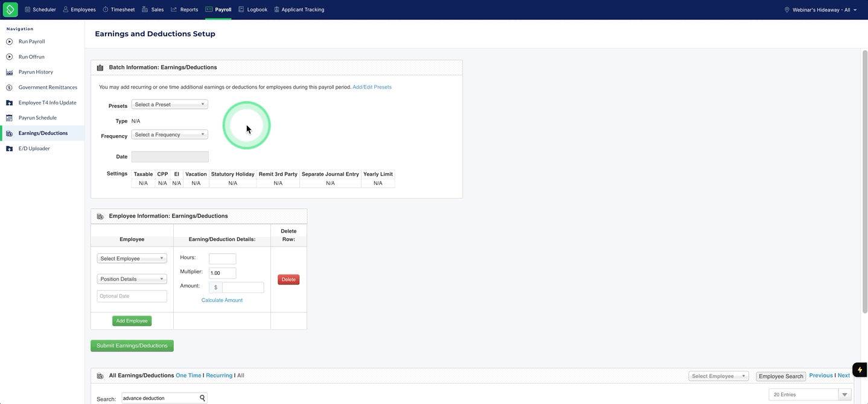Screen dimensions: 868x404
Task: Go to Next page link
Action: tap(844, 376)
